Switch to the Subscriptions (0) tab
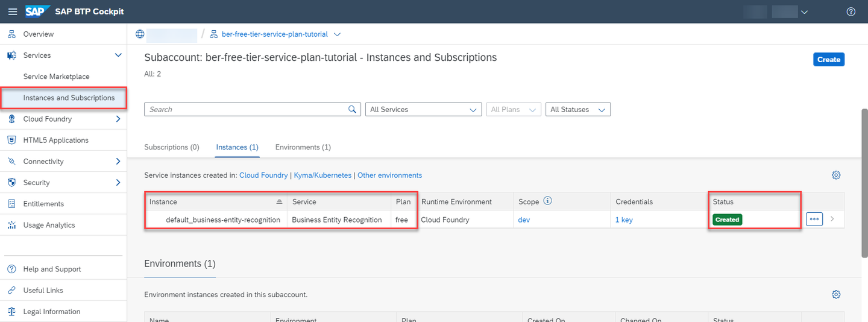The width and height of the screenshot is (868, 322). 172,147
